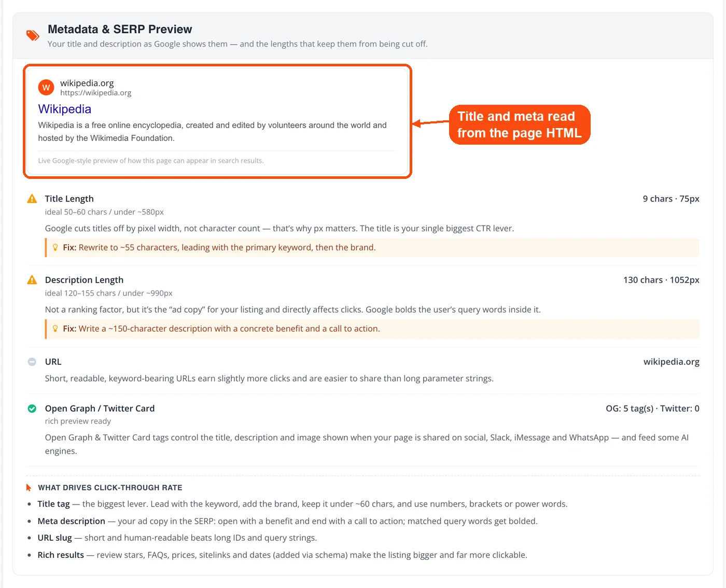Click the warning triangle next to Title Length
726x588 pixels.
[32, 199]
